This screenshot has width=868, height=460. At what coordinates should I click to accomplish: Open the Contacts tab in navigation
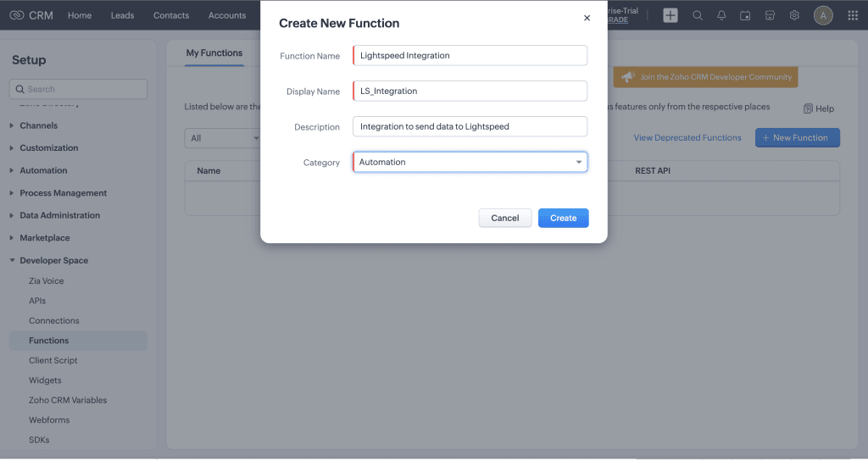click(x=171, y=15)
